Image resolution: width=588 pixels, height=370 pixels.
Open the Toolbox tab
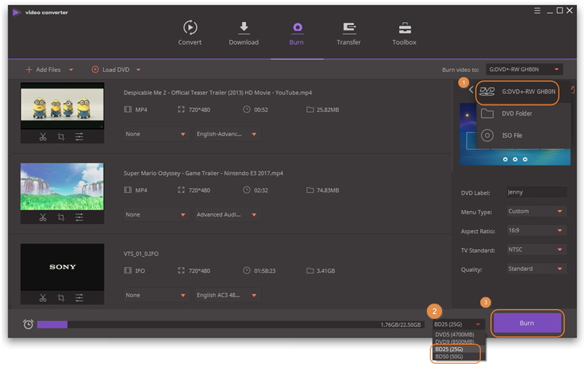pyautogui.click(x=404, y=33)
